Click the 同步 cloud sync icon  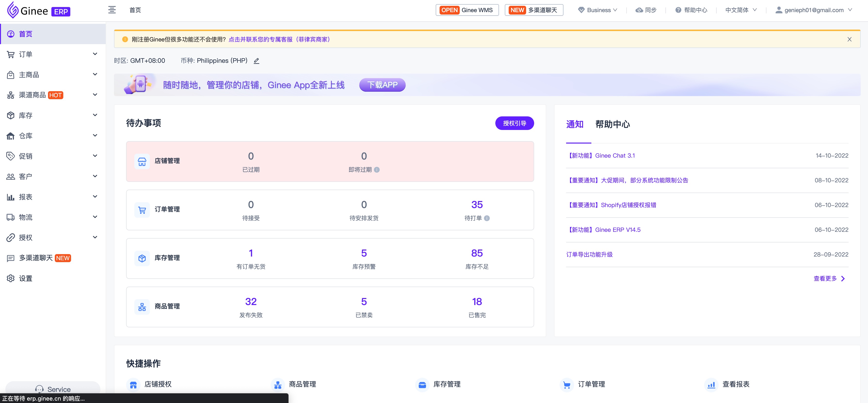point(639,10)
